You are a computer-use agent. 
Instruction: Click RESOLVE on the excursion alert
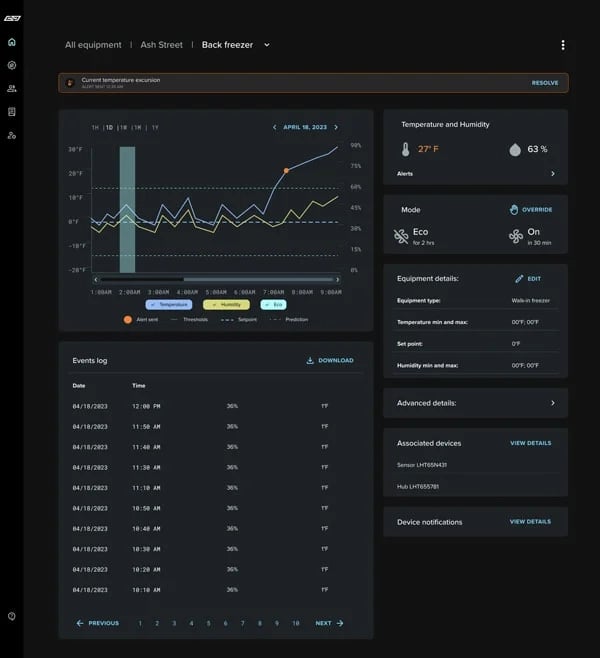(545, 83)
